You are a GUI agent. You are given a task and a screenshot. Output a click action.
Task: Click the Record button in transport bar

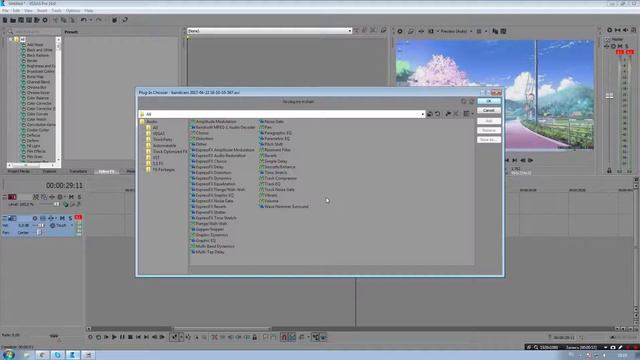tap(90, 337)
